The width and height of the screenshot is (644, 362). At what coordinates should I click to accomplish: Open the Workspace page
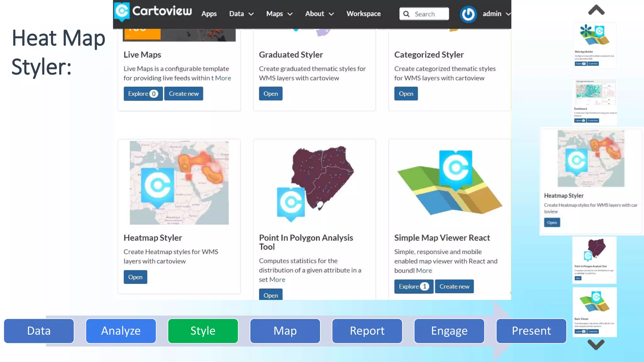364,14
